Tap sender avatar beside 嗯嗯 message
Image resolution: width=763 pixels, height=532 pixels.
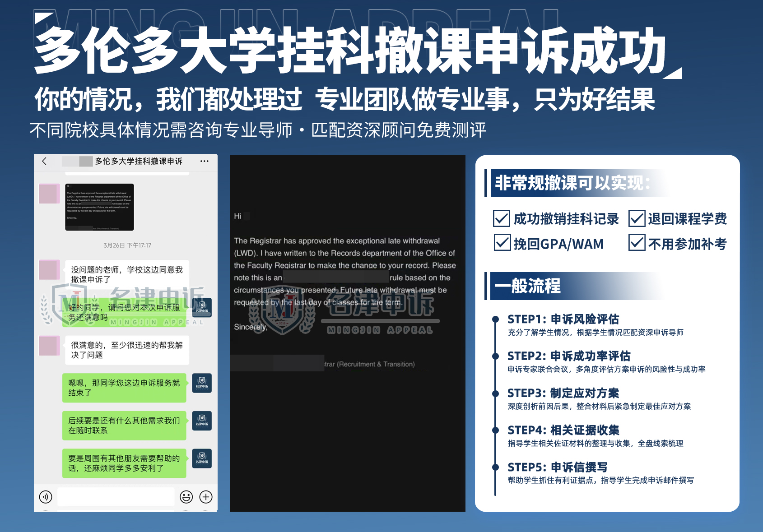(202, 383)
